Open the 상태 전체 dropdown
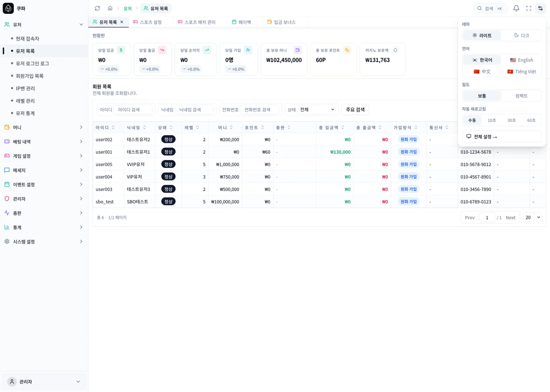 [x=317, y=110]
